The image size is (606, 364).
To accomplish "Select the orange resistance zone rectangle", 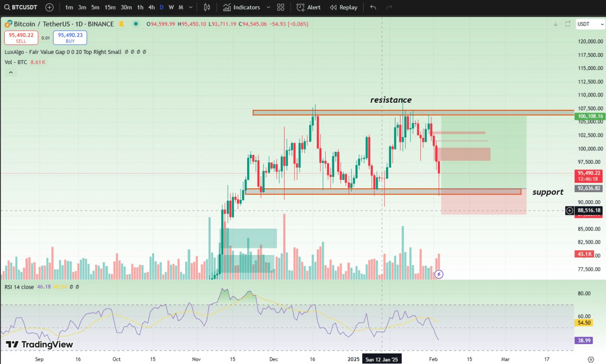I will [x=413, y=113].
